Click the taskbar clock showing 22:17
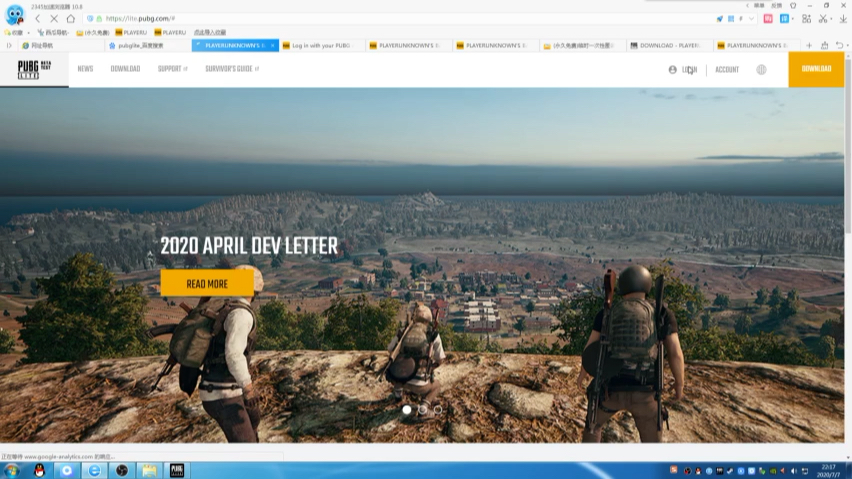Viewport: 852px width, 479px height. (828, 471)
